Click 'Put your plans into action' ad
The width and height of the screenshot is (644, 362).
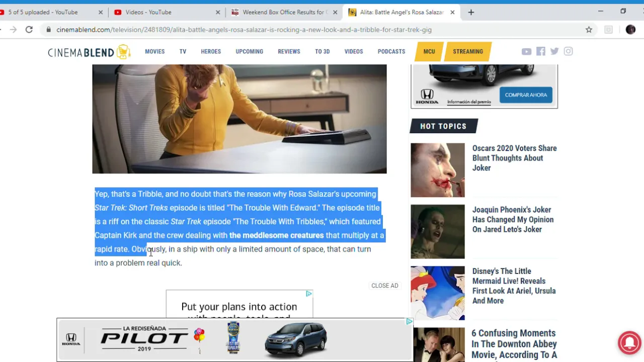pyautogui.click(x=239, y=306)
